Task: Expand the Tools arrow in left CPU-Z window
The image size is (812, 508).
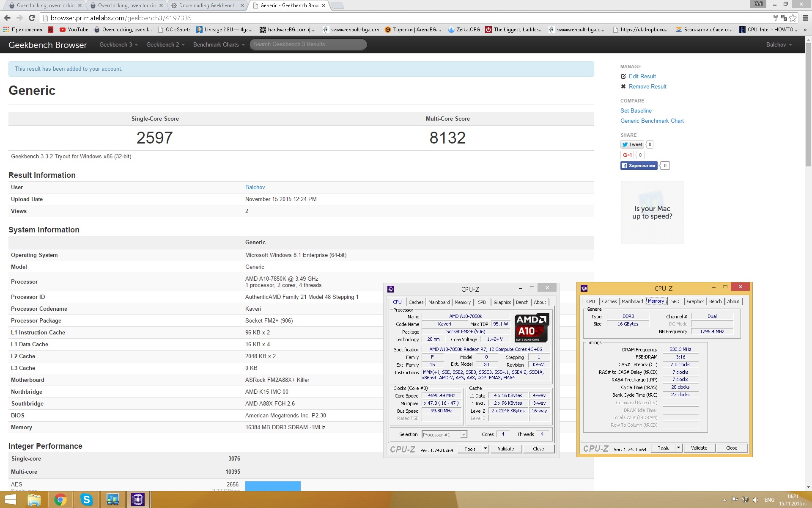Action: (x=485, y=449)
